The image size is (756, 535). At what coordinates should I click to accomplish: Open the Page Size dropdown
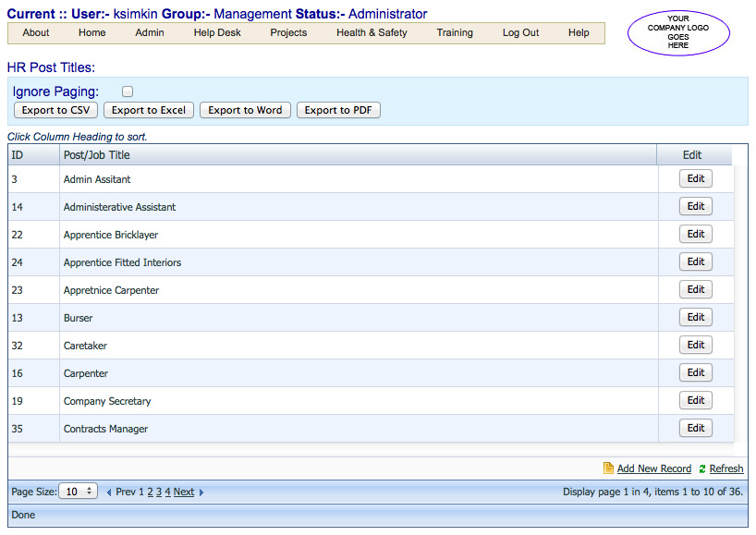coord(78,492)
